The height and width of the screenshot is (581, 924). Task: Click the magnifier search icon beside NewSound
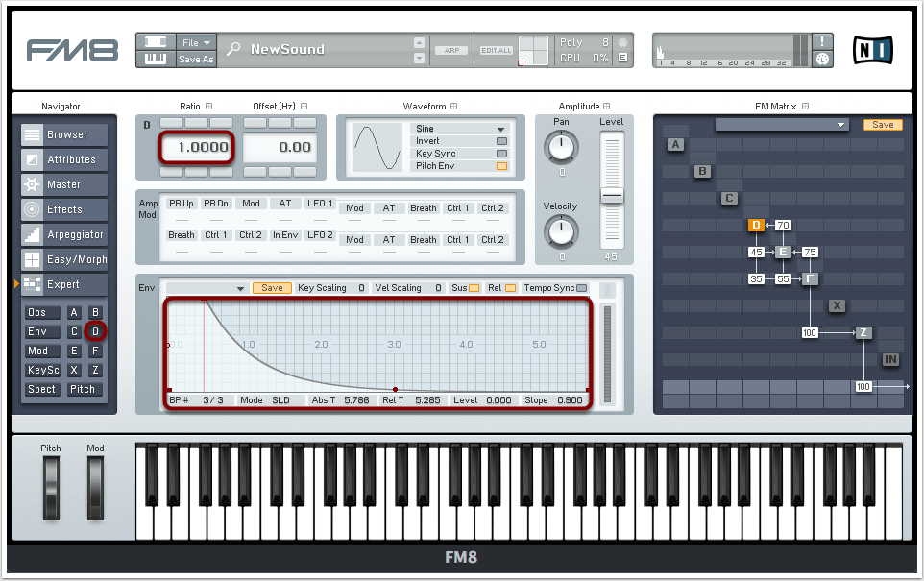pos(233,50)
